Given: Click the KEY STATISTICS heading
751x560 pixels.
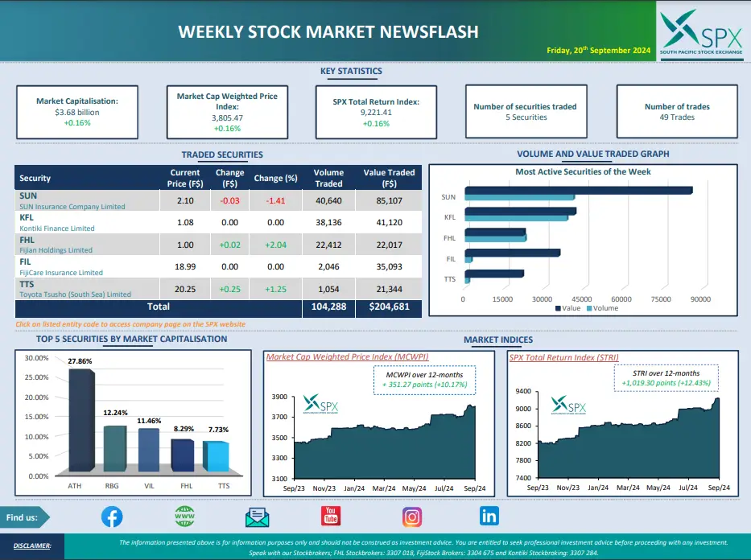Looking at the screenshot, I should [x=351, y=71].
